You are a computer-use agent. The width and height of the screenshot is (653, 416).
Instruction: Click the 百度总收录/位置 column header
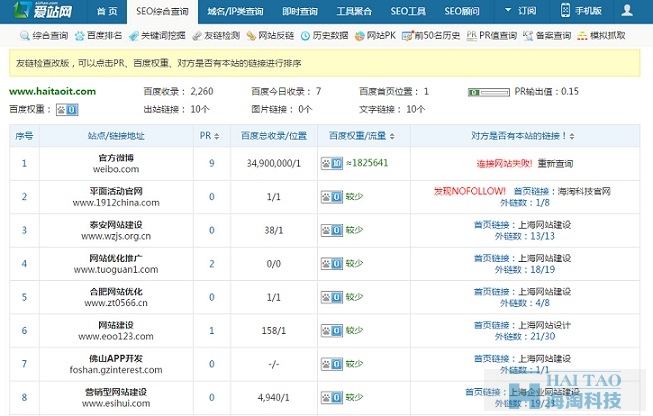[x=274, y=136]
